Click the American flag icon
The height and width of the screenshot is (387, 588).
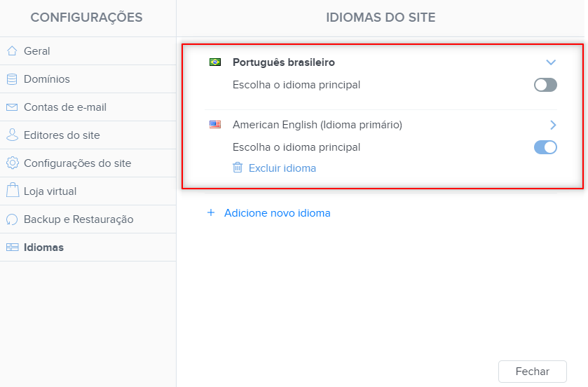coord(215,125)
